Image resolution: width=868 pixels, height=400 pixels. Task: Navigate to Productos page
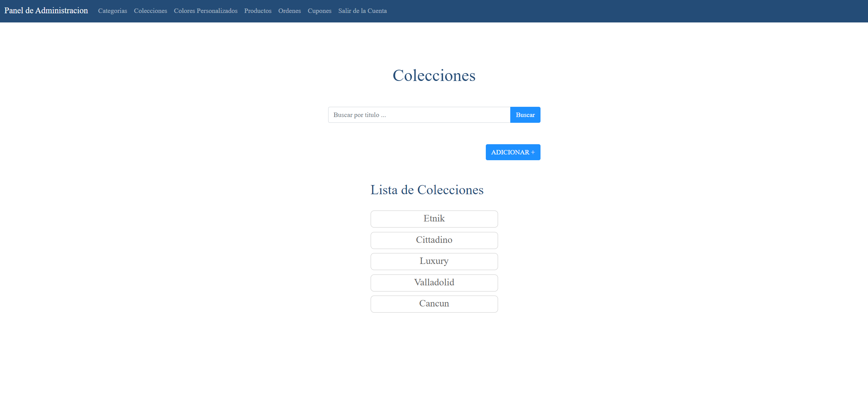point(258,11)
